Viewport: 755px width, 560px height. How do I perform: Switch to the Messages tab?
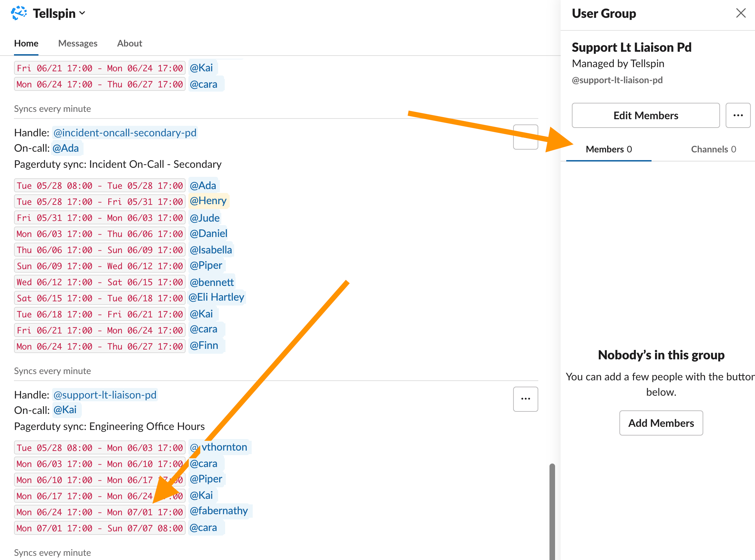(78, 43)
